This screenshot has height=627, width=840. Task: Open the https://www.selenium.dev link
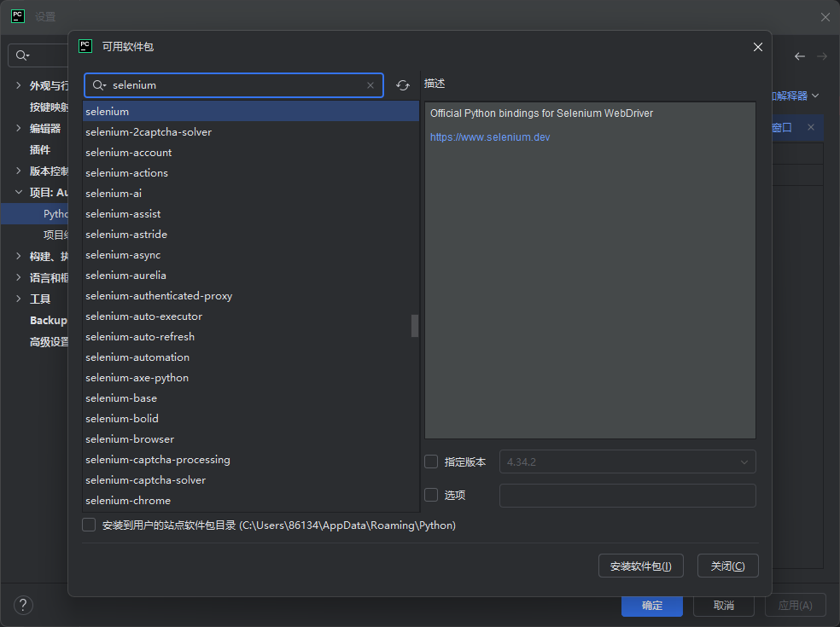(490, 137)
